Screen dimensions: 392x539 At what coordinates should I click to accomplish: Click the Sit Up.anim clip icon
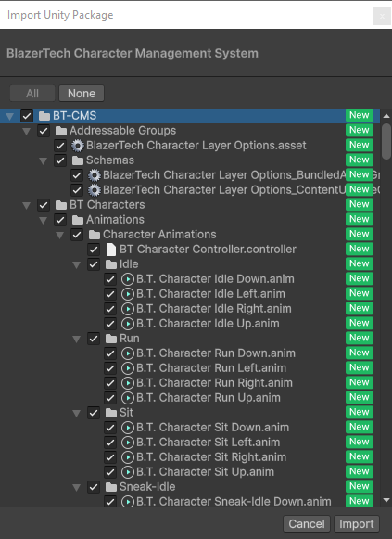click(x=128, y=472)
